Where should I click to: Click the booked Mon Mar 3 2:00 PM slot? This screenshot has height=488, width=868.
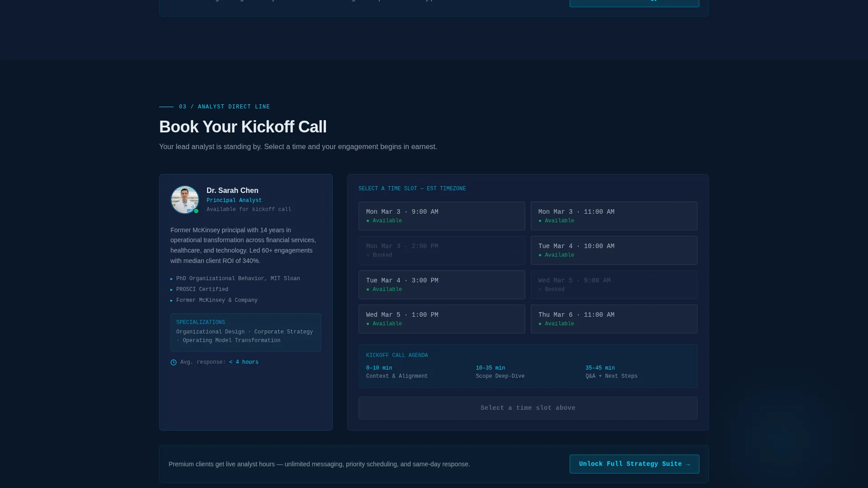[442, 250]
